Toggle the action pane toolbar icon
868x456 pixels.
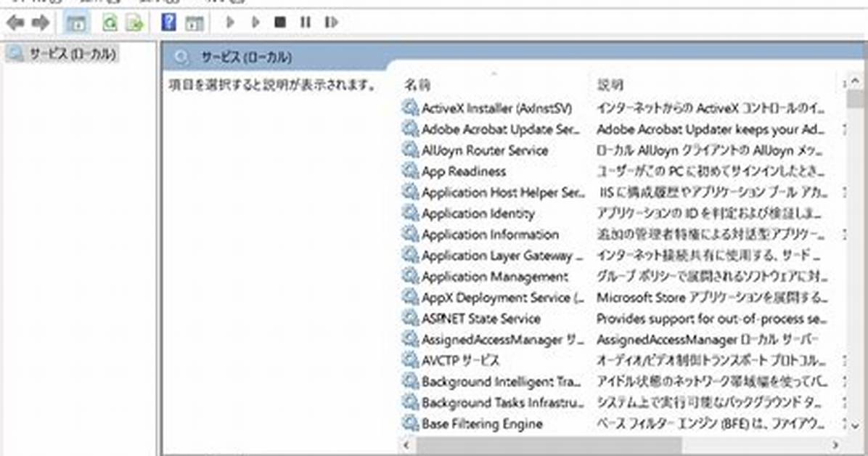click(195, 23)
